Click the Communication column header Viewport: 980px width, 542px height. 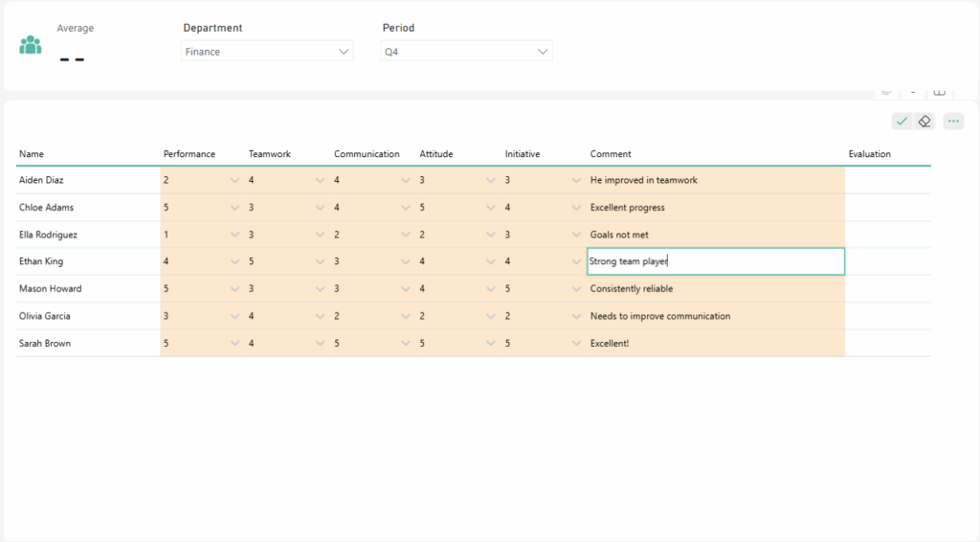367,154
